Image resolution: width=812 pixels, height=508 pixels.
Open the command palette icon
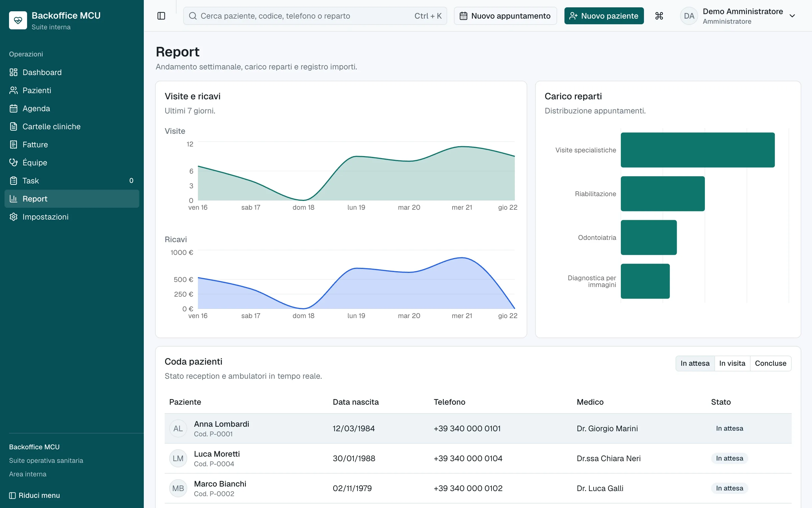pos(659,16)
